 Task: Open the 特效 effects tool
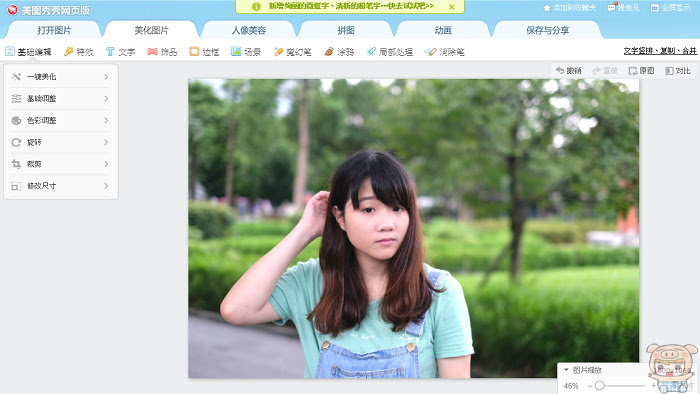pos(79,52)
